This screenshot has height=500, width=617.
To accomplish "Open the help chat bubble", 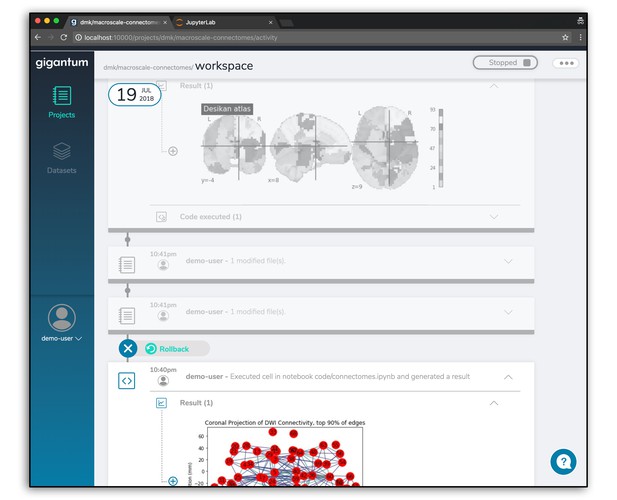I will pos(563,461).
